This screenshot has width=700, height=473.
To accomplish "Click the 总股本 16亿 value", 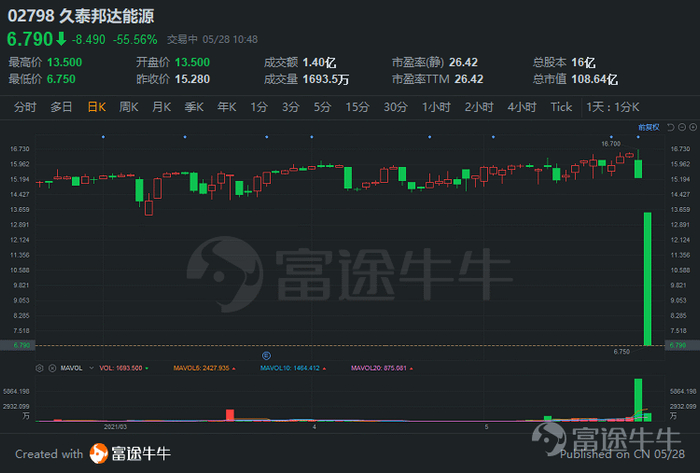I will [x=583, y=62].
